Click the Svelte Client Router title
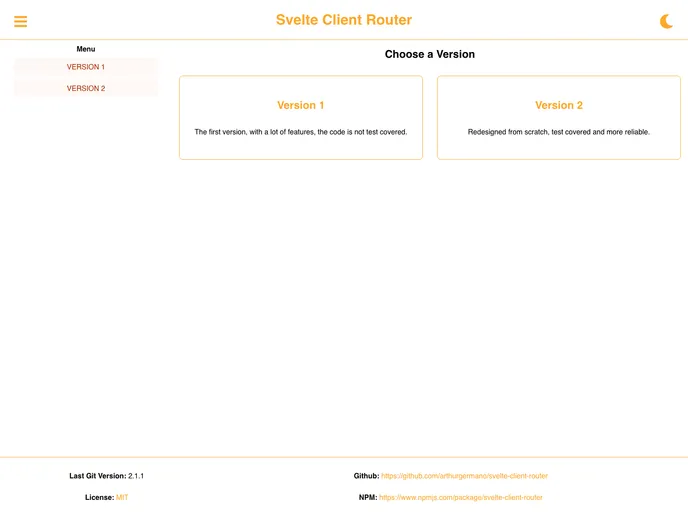This screenshot has height=512, width=688. click(344, 20)
